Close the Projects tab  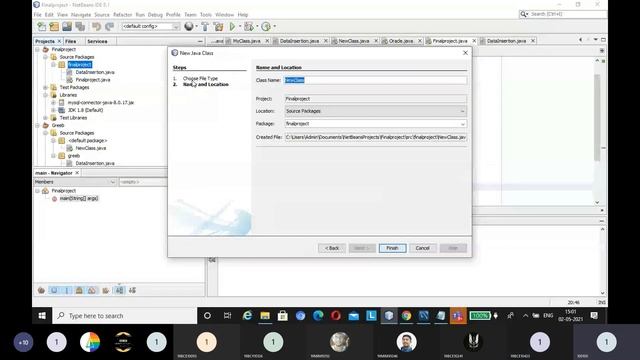click(x=59, y=41)
